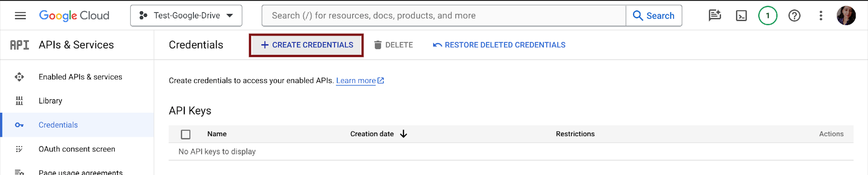Toggle the Creation date sort direction

click(403, 134)
